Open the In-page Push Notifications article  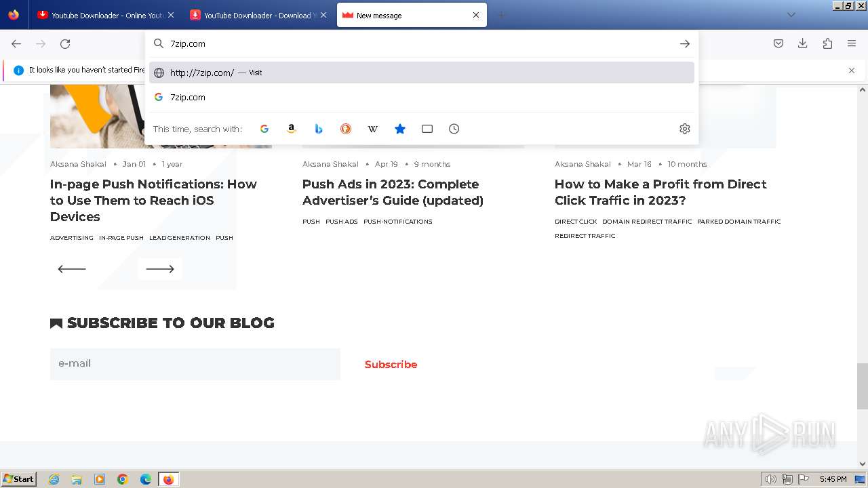[153, 201]
